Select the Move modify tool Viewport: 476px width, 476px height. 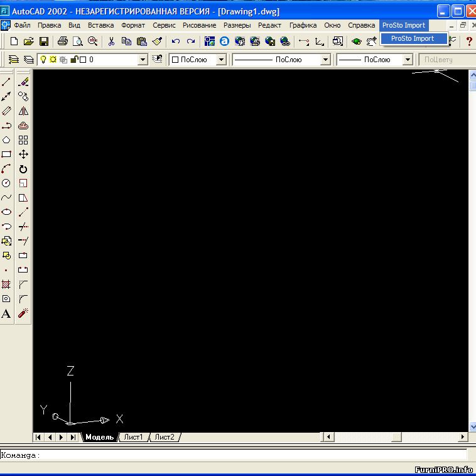(x=23, y=154)
